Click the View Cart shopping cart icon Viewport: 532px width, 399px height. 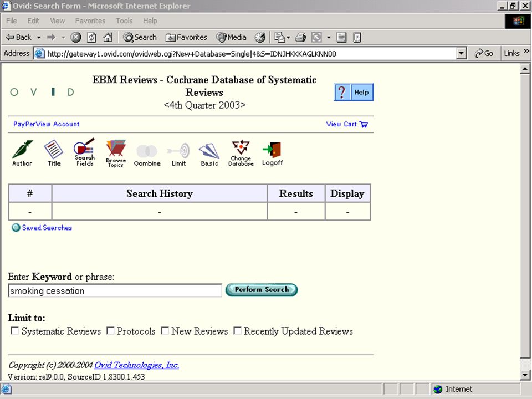pos(364,124)
